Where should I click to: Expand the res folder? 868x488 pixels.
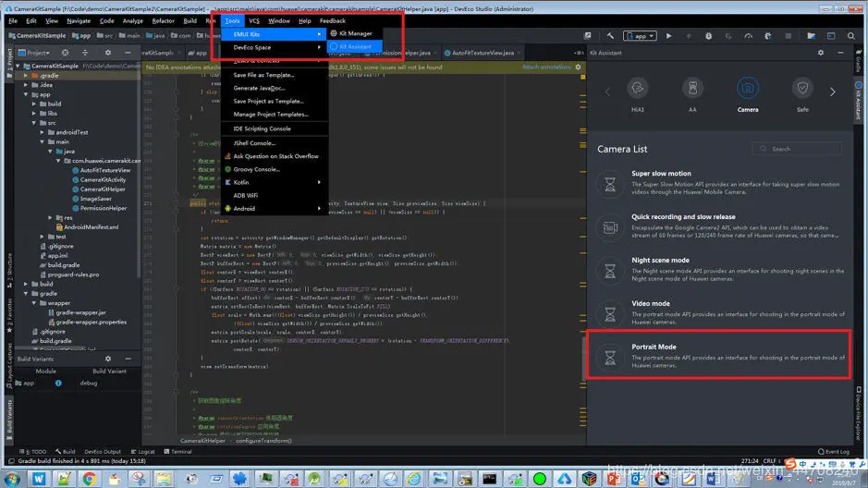[50, 217]
